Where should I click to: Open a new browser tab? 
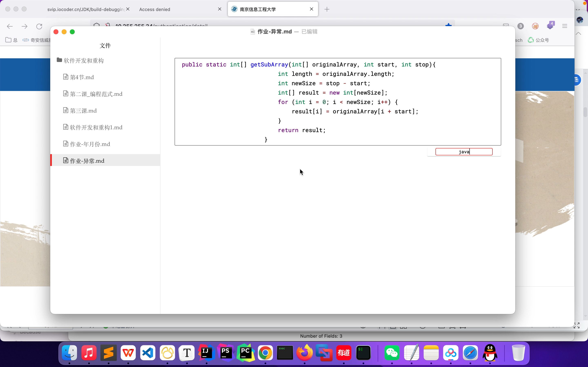click(x=327, y=9)
